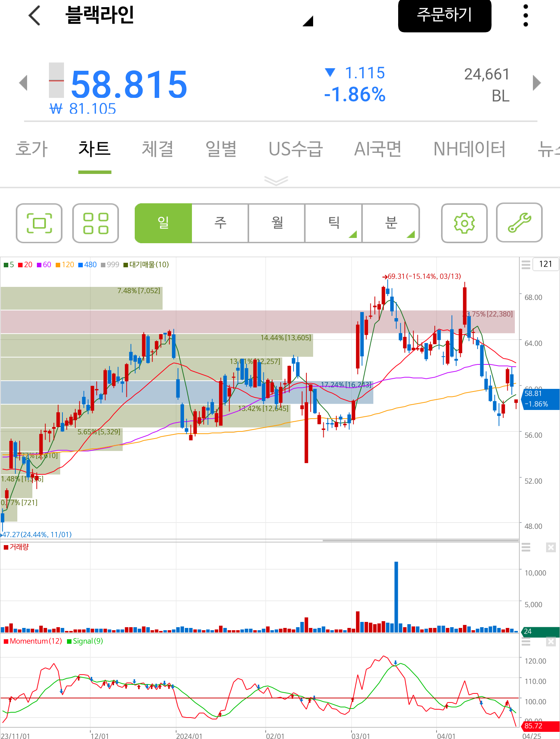This screenshot has height=739, width=560.
Task: Tap the back arrow icon
Action: [35, 15]
